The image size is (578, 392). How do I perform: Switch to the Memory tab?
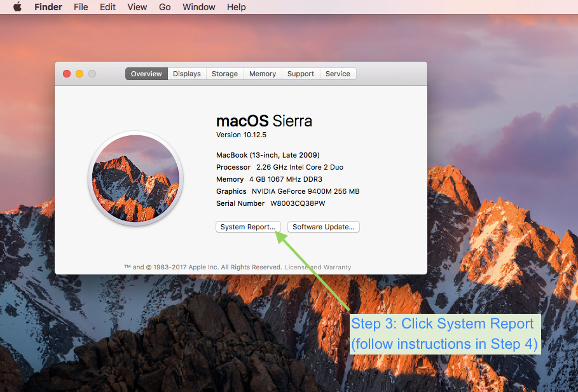(x=263, y=74)
